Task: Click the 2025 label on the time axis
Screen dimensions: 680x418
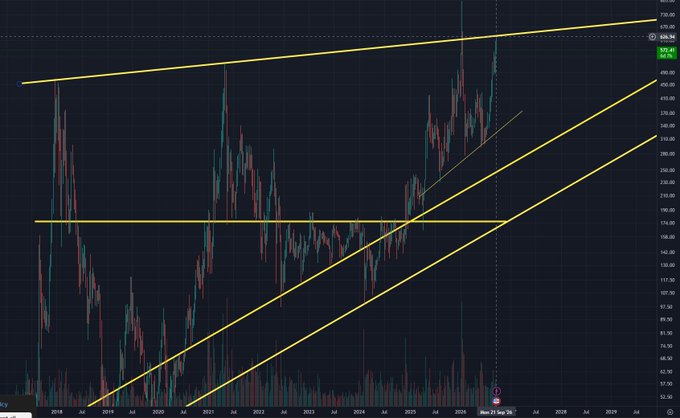Action: click(x=410, y=412)
